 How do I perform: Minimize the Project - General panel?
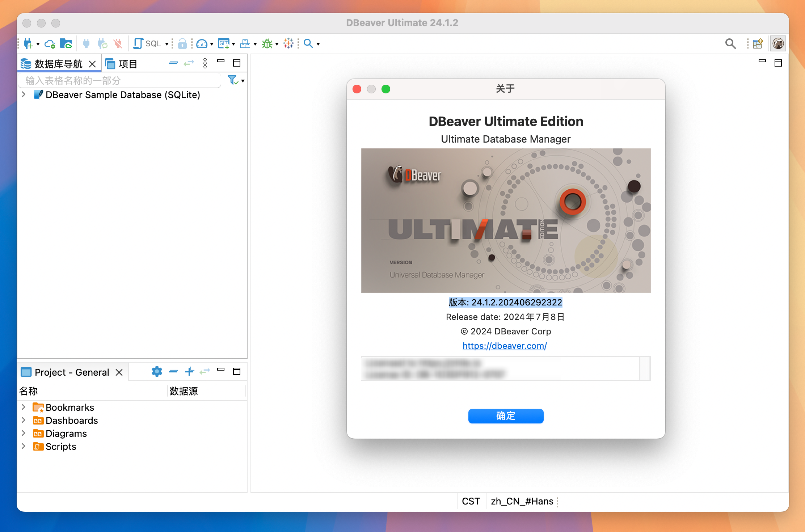pos(221,370)
